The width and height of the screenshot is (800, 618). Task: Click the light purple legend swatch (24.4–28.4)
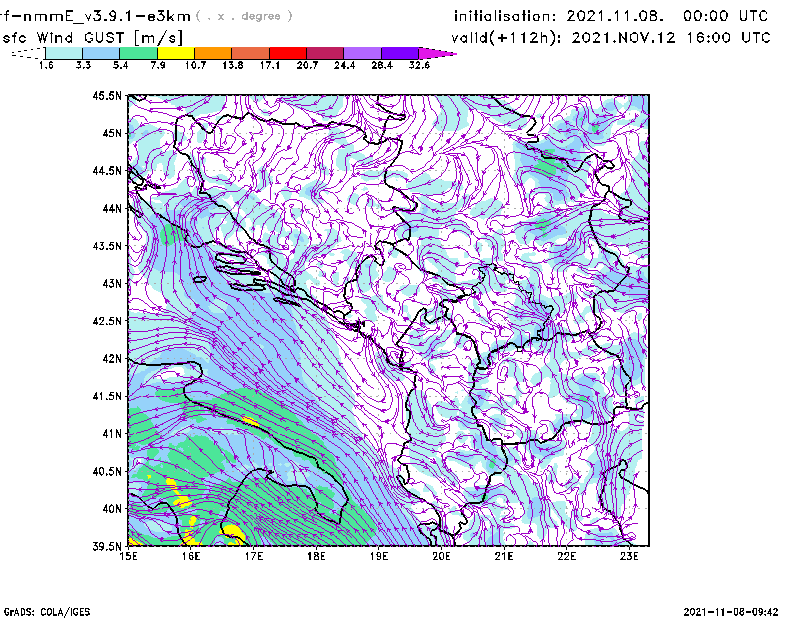coord(362,53)
